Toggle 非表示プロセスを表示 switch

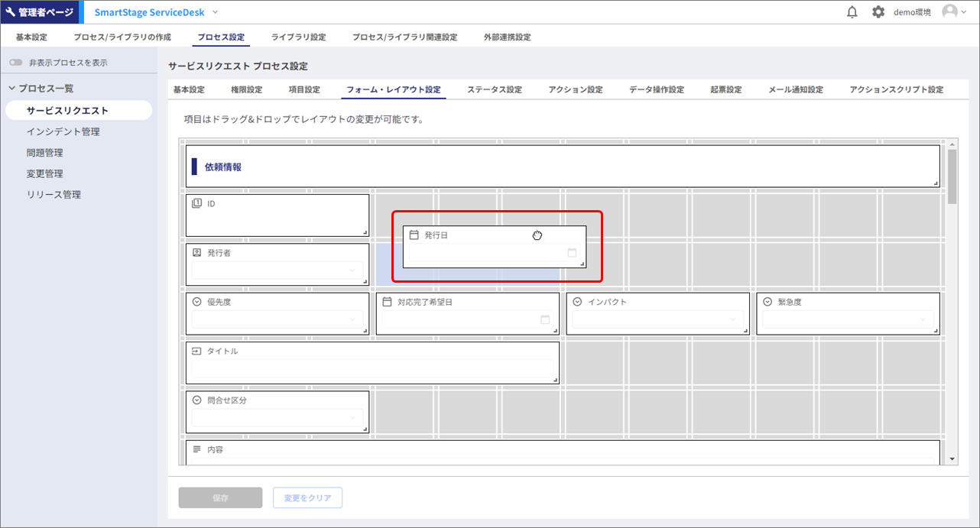click(x=16, y=63)
